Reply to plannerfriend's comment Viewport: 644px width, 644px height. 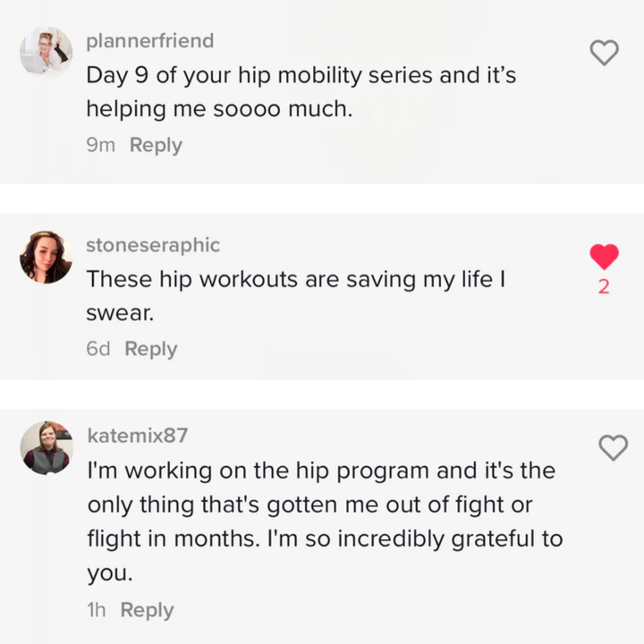tap(156, 145)
